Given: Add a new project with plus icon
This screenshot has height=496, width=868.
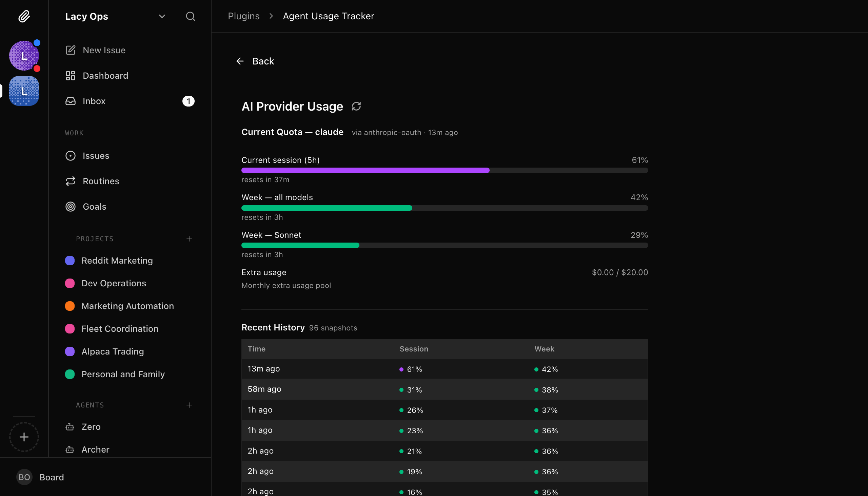Looking at the screenshot, I should (189, 239).
